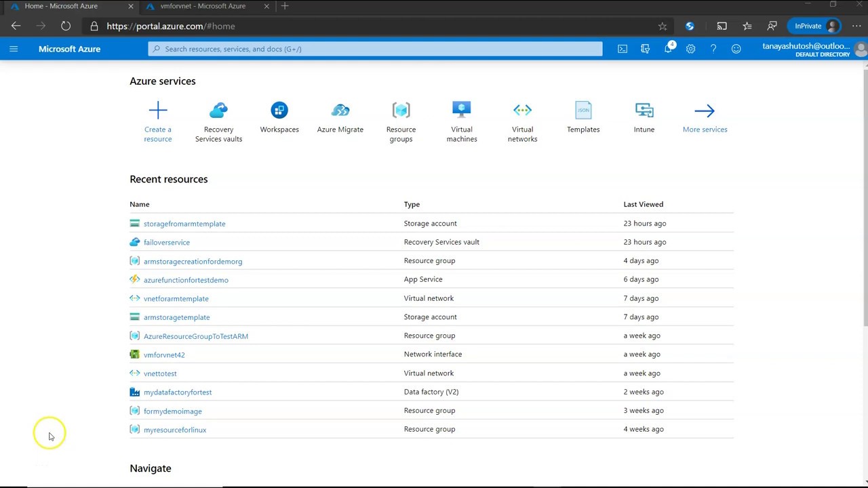The image size is (868, 488).
Task: Click the browser back arrow
Action: (x=16, y=26)
